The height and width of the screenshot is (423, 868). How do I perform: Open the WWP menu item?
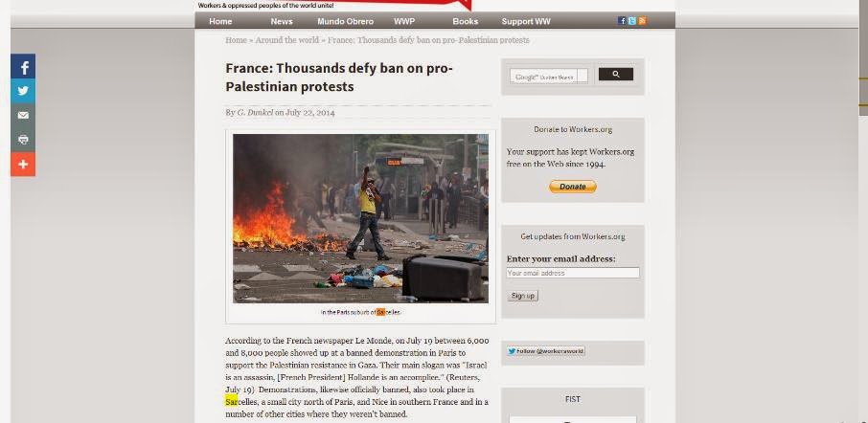(x=404, y=22)
